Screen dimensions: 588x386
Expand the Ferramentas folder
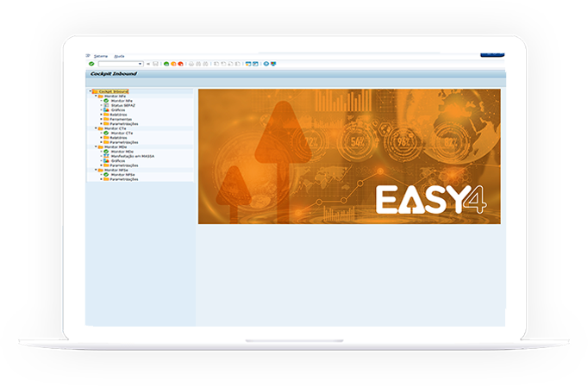click(x=101, y=119)
